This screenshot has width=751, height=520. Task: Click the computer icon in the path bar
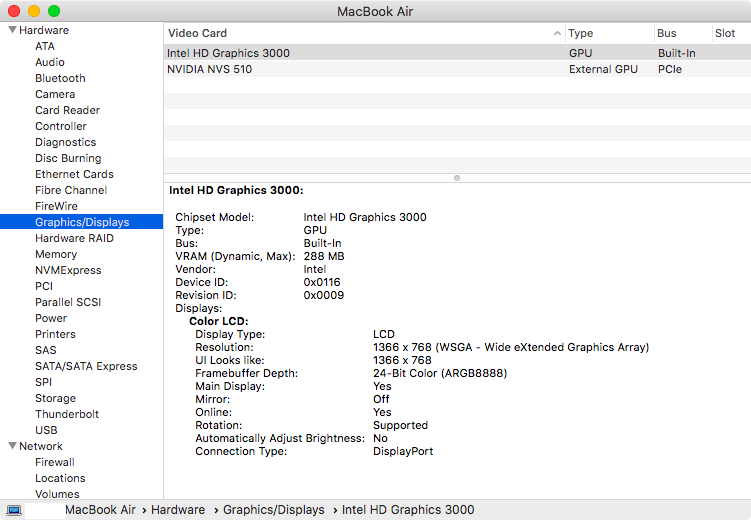14,510
